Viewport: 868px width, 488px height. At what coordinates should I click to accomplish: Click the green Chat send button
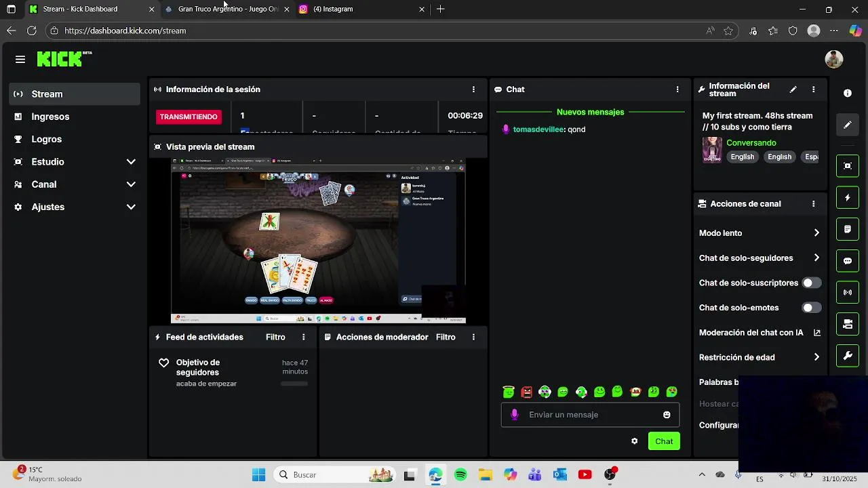pos(664,441)
